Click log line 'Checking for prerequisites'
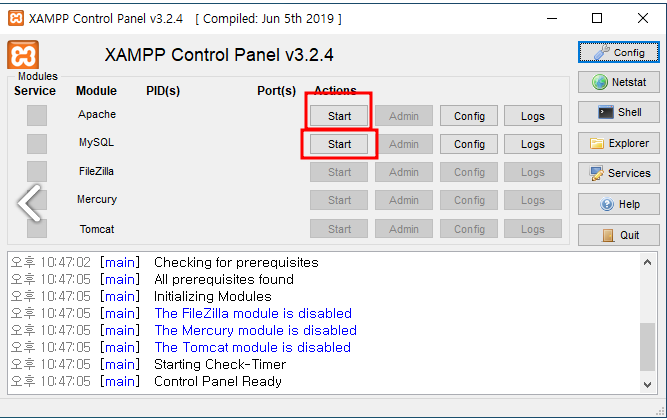Screen dimensions: 667x420 (x=236, y=263)
